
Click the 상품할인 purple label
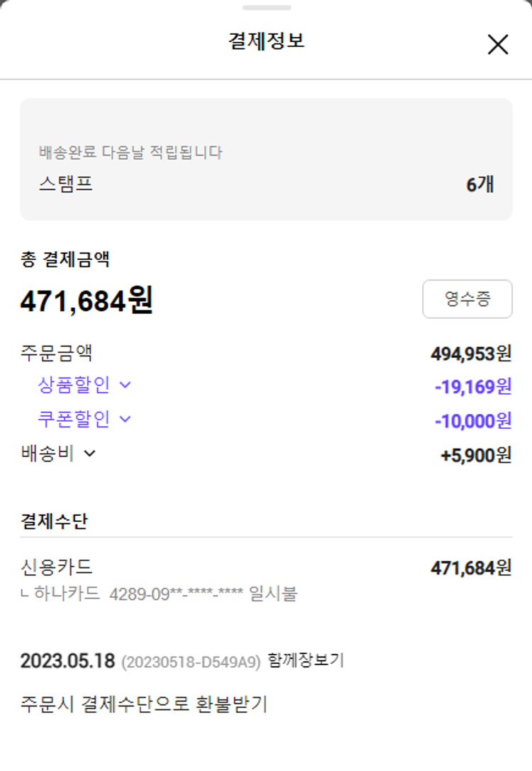pos(74,385)
